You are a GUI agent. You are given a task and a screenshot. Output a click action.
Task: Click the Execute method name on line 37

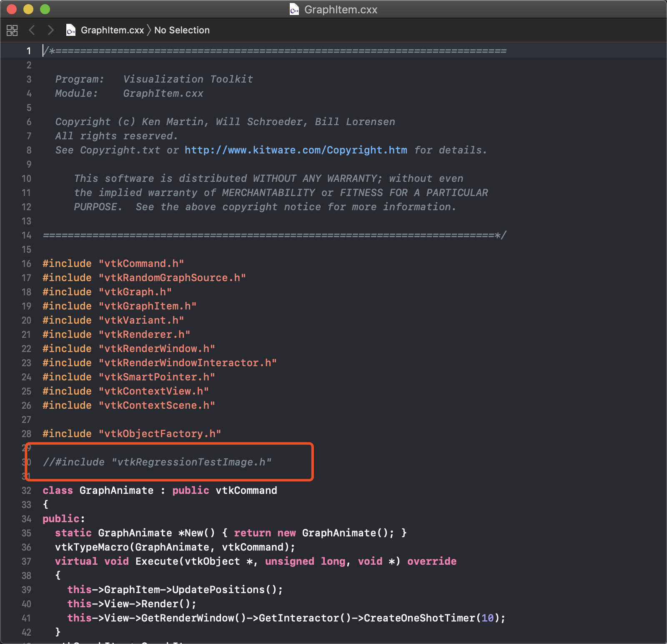point(157,561)
